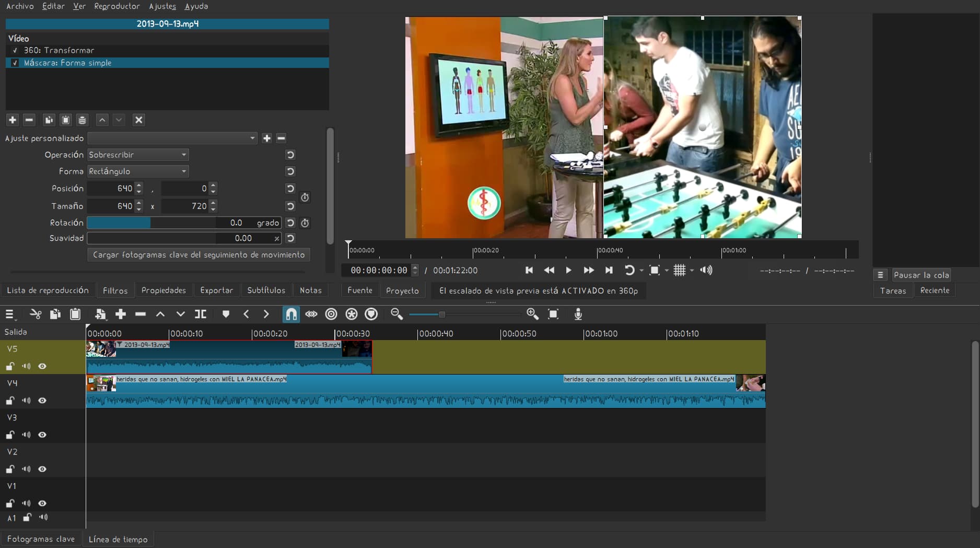Click the add filter plus button
Viewport: 980px width, 548px height.
pyautogui.click(x=13, y=120)
